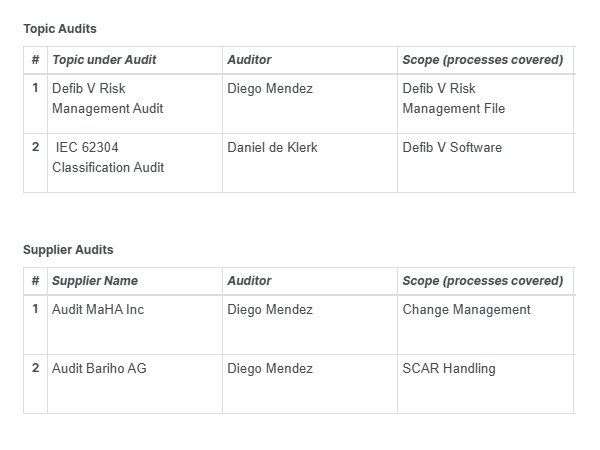600x450 pixels.
Task: Select the "Supplier Name" column header
Action: click(x=95, y=281)
